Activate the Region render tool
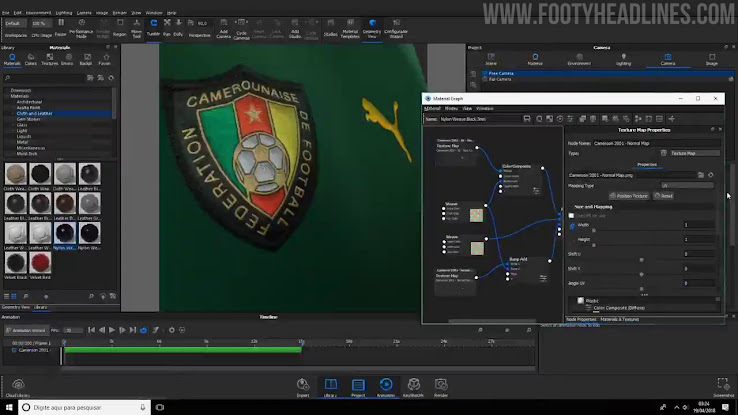This screenshot has height=415, width=738. click(120, 28)
